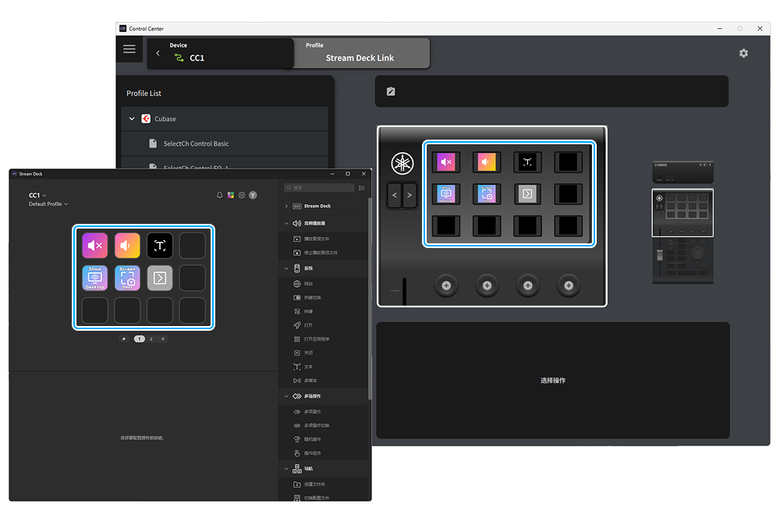Select the gray arrow multimedia key

pyautogui.click(x=159, y=278)
